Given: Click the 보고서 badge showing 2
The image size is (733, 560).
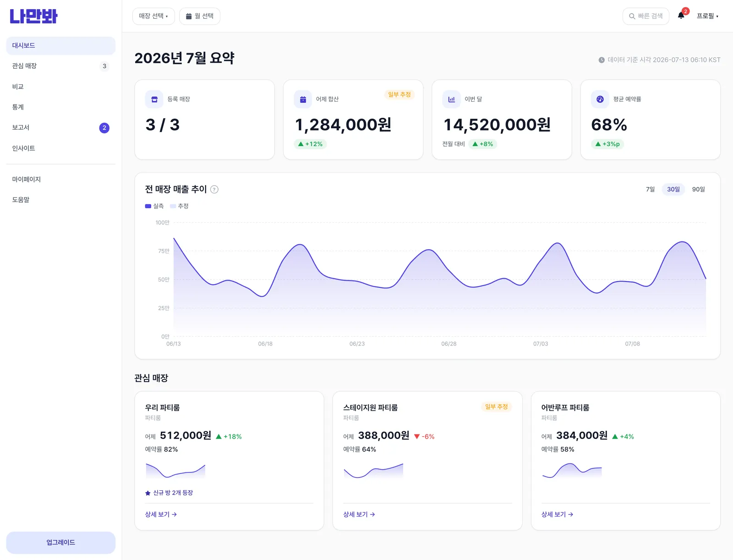Looking at the screenshot, I should (x=104, y=128).
